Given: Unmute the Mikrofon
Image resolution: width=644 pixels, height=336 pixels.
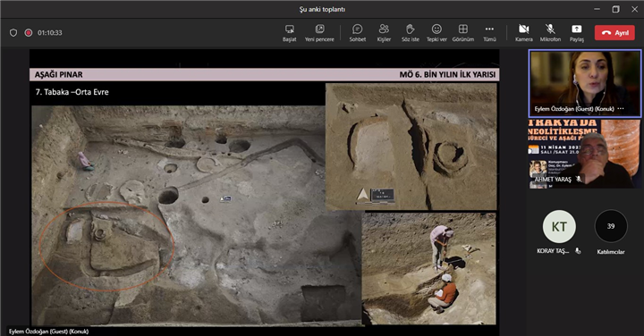Looking at the screenshot, I should click(x=550, y=33).
